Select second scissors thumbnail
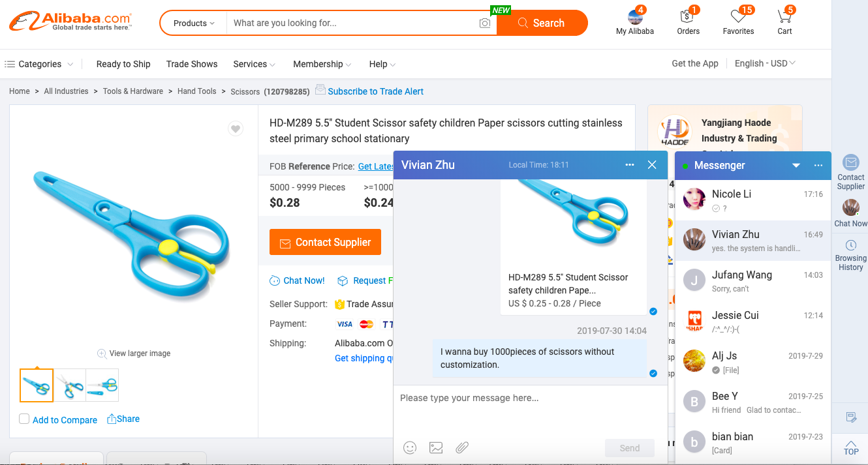 pos(69,385)
